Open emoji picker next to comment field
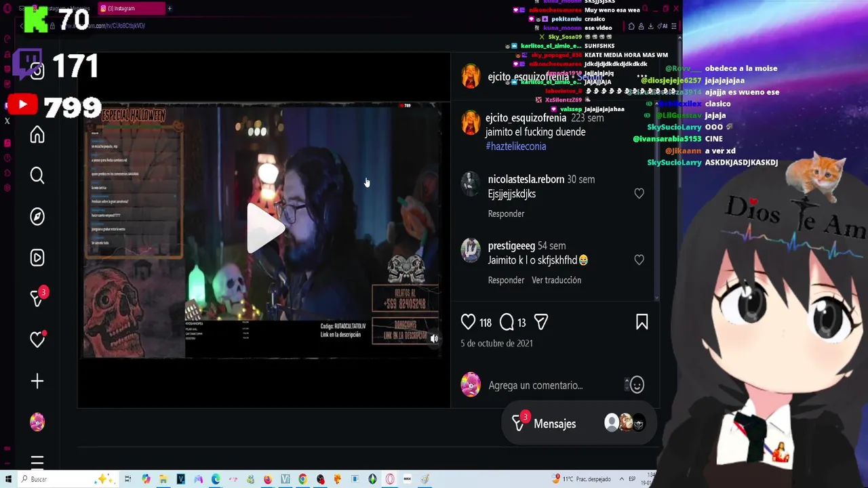Viewport: 868px width, 488px height. 637,385
